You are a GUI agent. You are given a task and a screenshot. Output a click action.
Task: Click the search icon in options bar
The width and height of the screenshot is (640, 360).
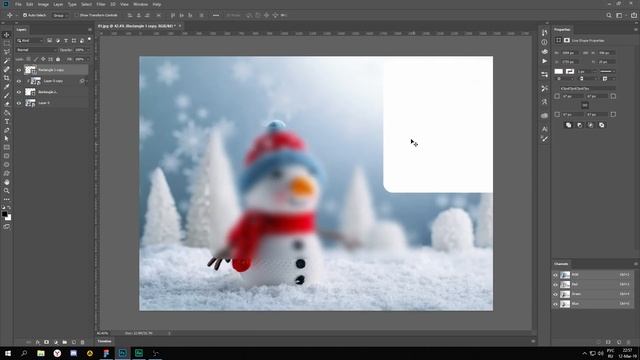tap(609, 16)
